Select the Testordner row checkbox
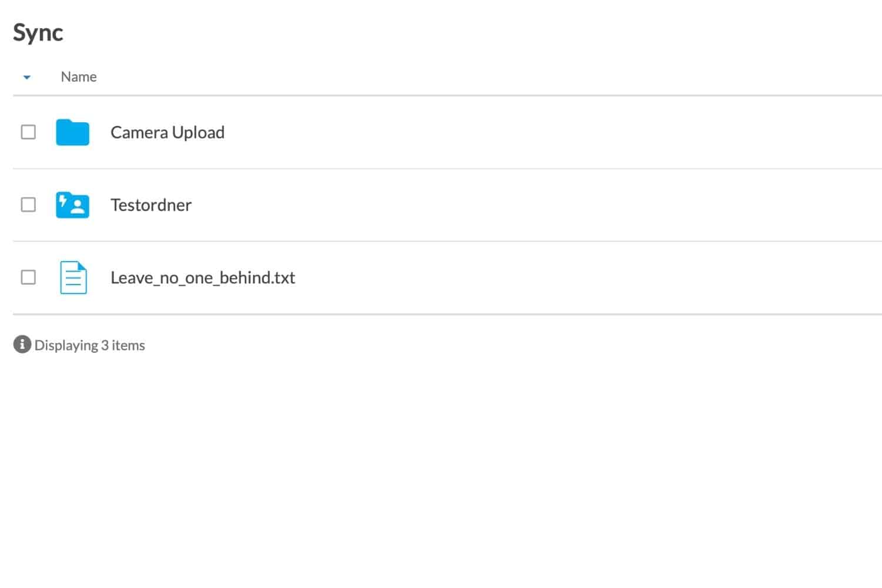Image resolution: width=882 pixels, height=588 pixels. pyautogui.click(x=28, y=205)
